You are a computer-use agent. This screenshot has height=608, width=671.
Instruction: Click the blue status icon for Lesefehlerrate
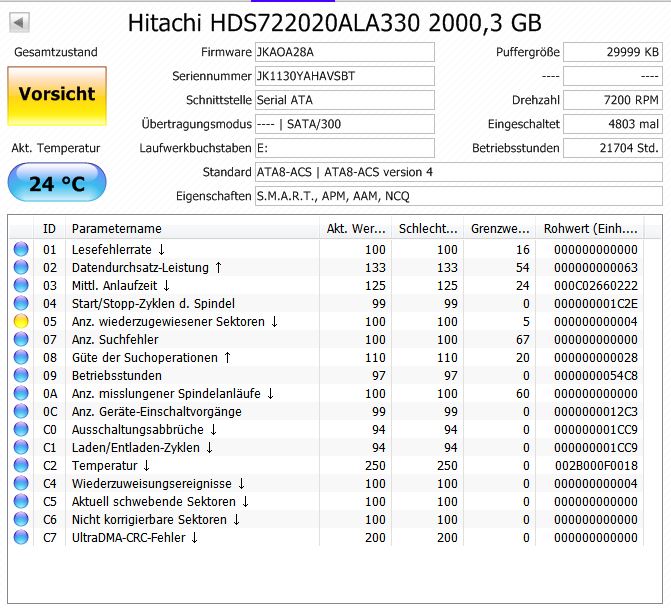click(x=21, y=249)
